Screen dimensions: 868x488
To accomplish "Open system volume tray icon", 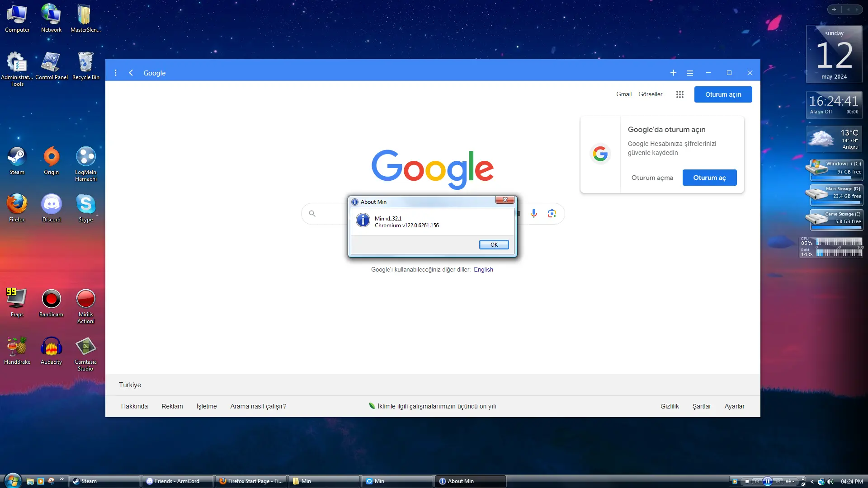I will coord(830,482).
